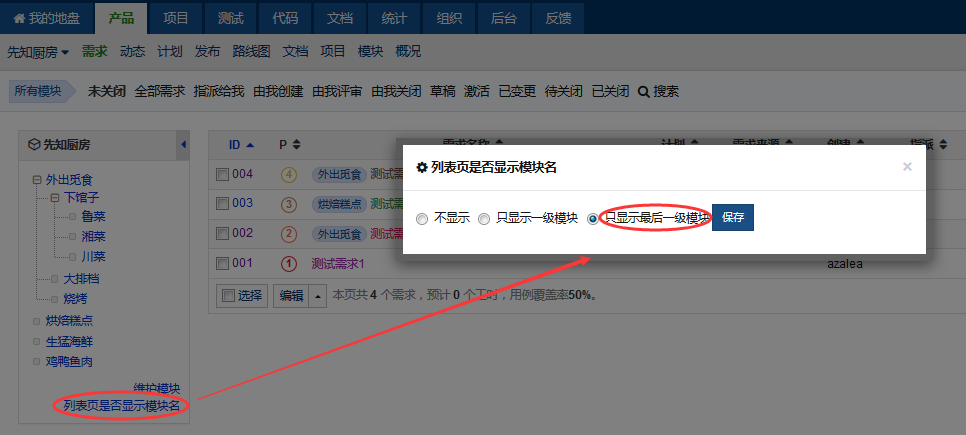Filter by 未关闭 stories
Viewport: 966px width, 435px height.
[x=107, y=92]
